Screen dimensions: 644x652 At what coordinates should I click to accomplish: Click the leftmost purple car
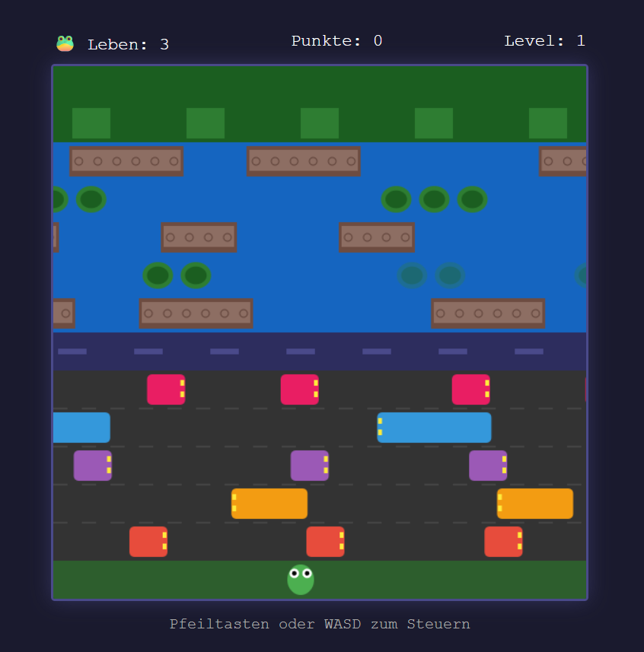click(x=93, y=466)
